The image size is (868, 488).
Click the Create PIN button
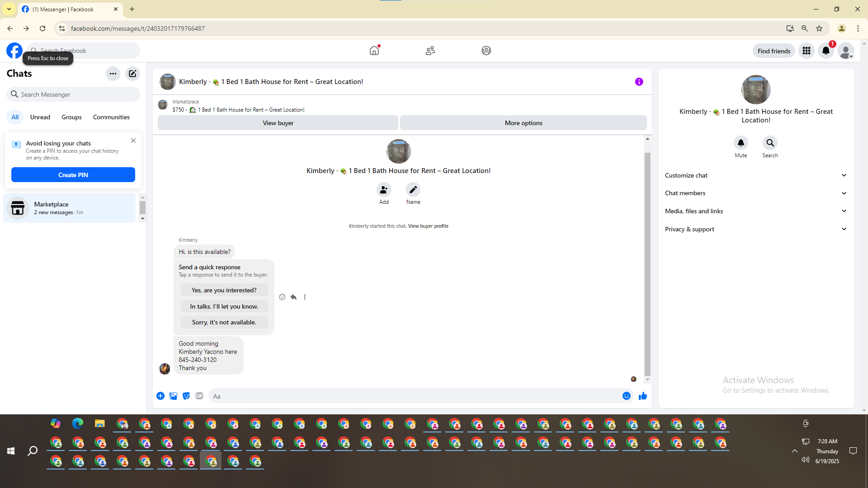tap(73, 175)
